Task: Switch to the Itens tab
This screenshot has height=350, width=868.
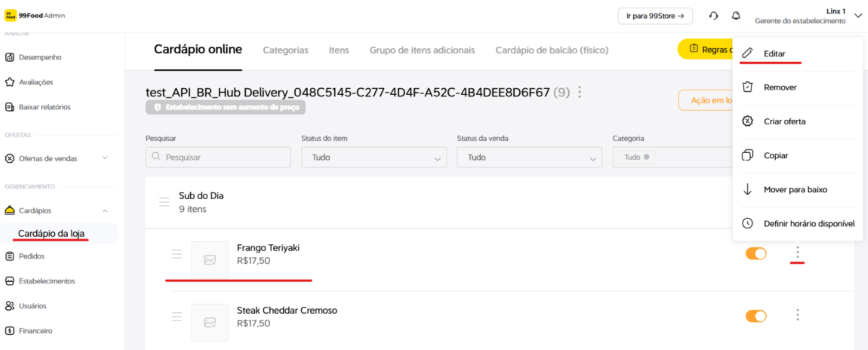Action: coord(339,50)
